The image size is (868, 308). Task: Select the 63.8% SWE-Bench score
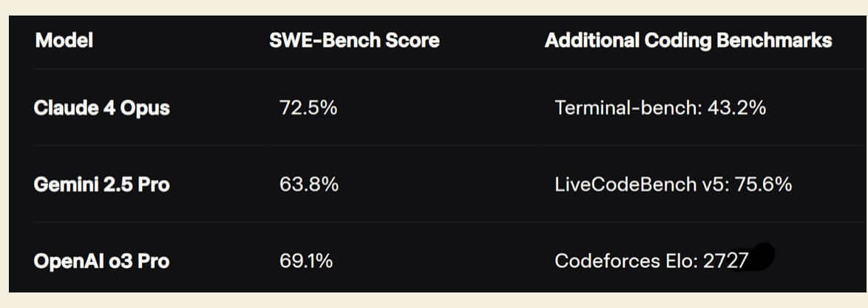[x=309, y=184]
